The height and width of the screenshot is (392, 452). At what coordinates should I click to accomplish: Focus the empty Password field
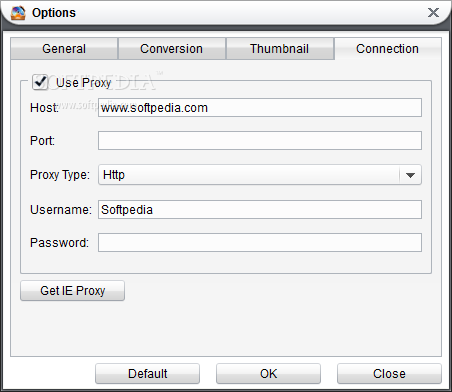pyautogui.click(x=260, y=242)
